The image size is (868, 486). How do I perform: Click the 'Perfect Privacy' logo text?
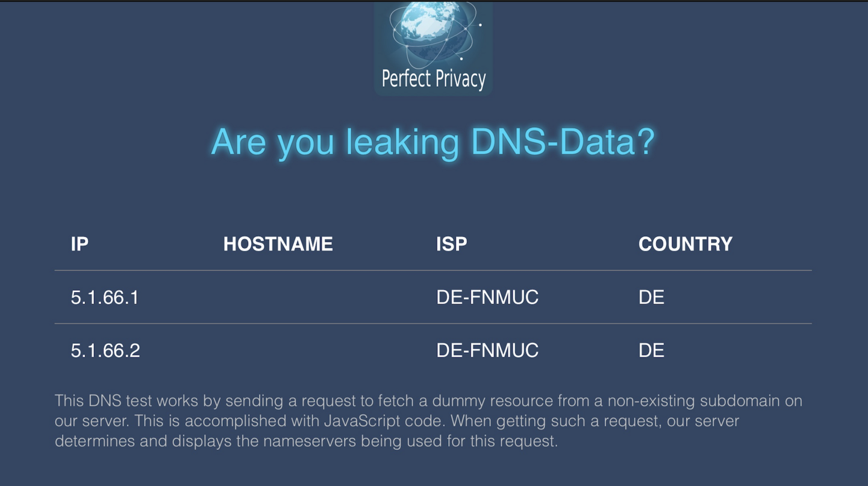pos(434,79)
